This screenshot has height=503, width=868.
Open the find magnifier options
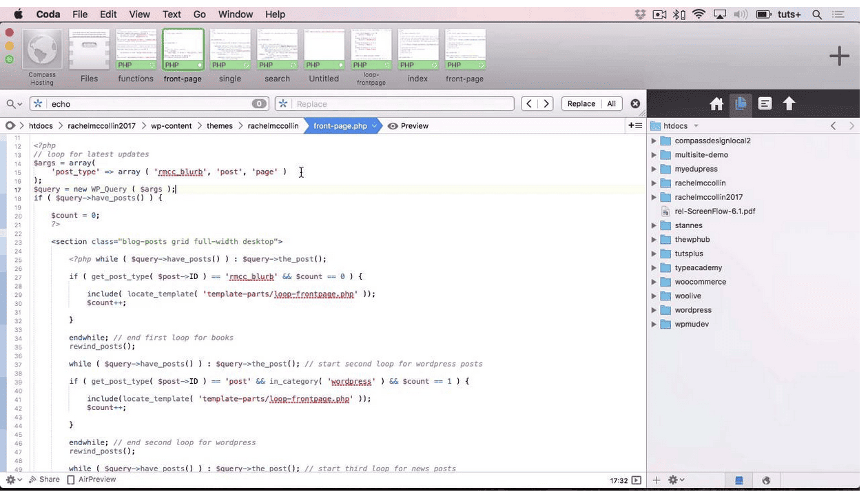[14, 104]
